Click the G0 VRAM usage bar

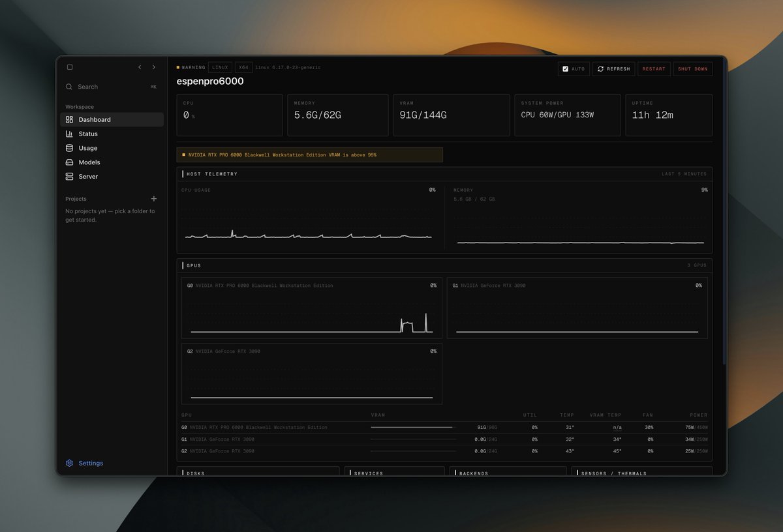pyautogui.click(x=413, y=428)
